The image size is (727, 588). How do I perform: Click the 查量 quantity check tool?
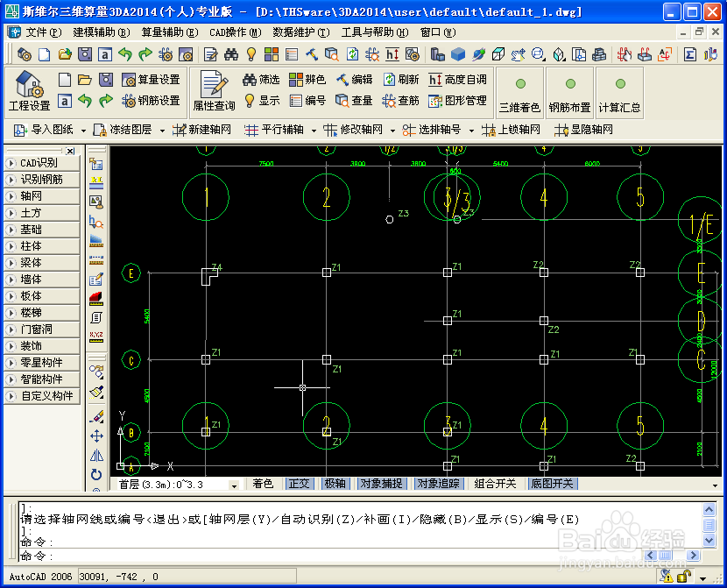coord(354,100)
